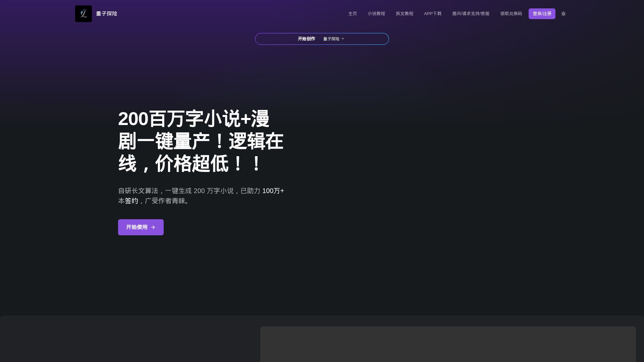This screenshot has width=644, height=362.
Task: Open 领取兑换码 from the navbar
Action: pos(511,14)
